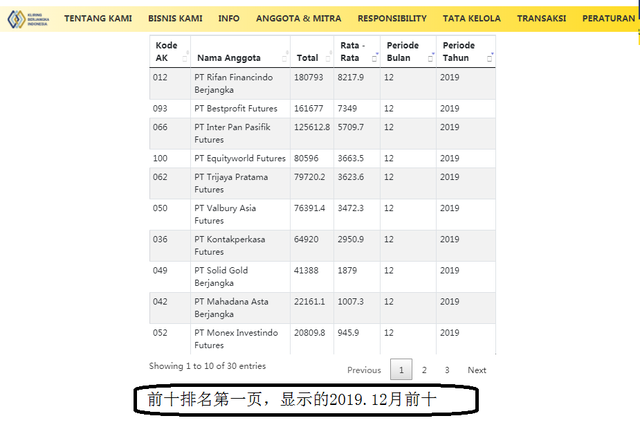Viewport: 640px width, 425px height.
Task: Sort table by Periode Bulan column
Action: (408, 51)
